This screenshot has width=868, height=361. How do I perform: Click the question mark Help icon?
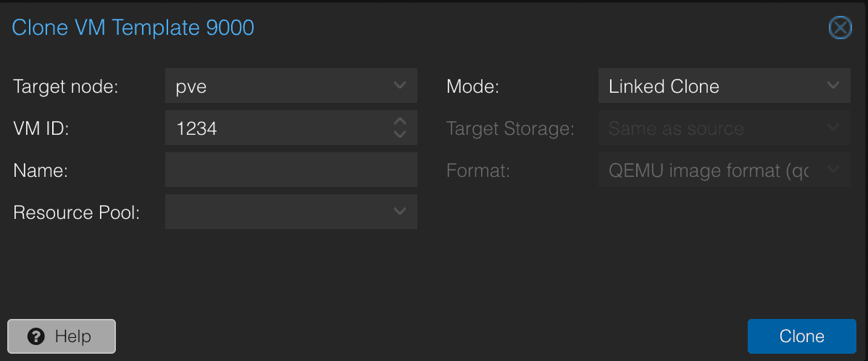[x=36, y=336]
